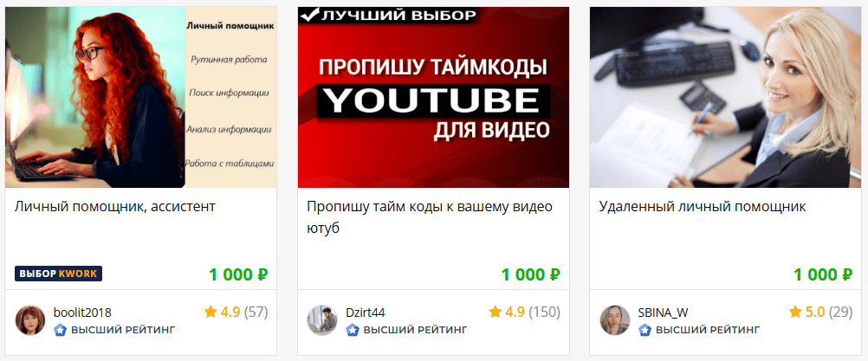Click the 'Выбор Kwork' badge
The image size is (868, 361).
tap(59, 274)
